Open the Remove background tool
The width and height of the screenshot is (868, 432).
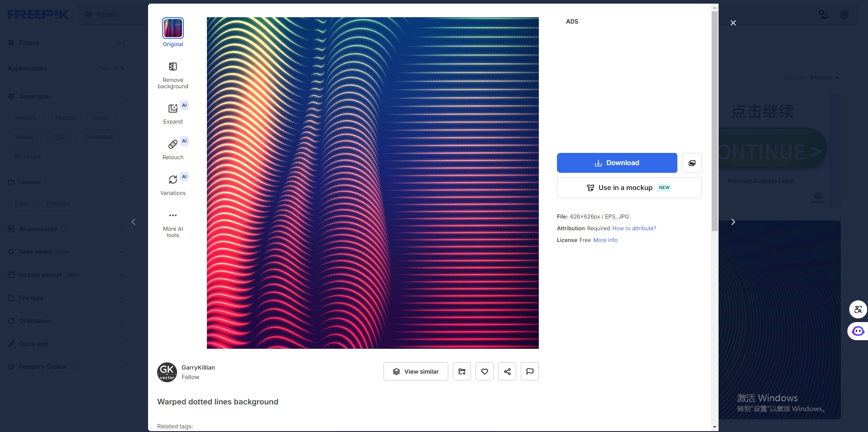173,76
